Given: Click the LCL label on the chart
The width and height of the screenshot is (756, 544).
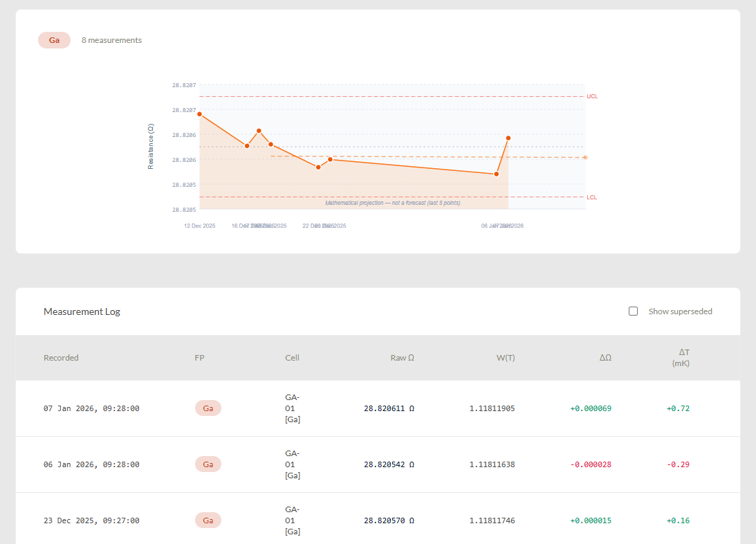Looking at the screenshot, I should [591, 197].
